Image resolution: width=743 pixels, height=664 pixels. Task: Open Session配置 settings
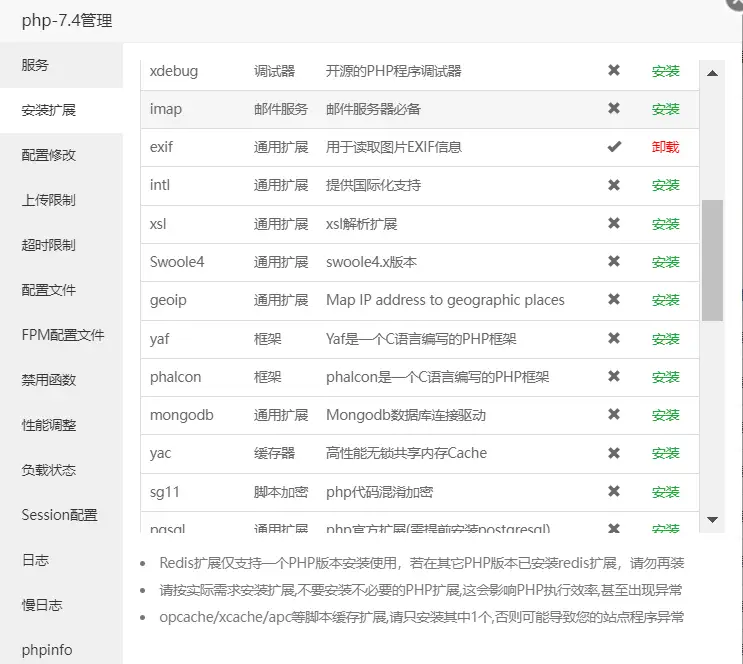[59, 515]
